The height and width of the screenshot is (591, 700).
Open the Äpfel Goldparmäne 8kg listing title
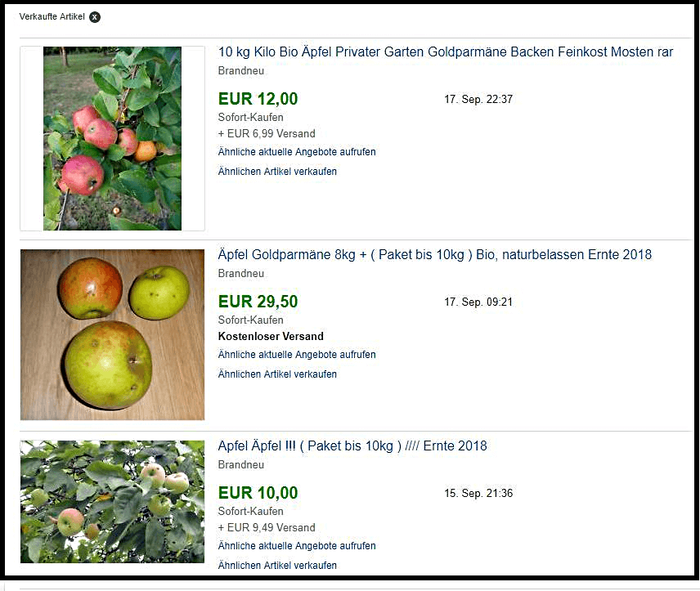click(x=434, y=254)
